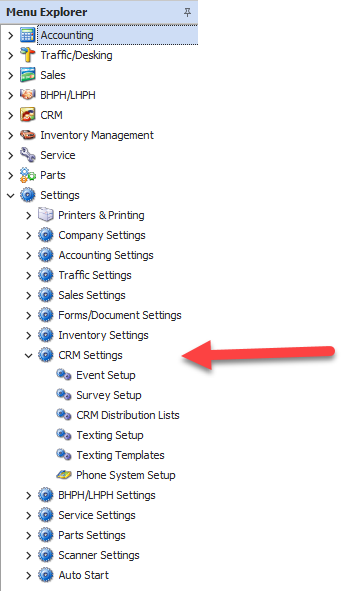
Task: Open Texting Templates
Action: click(x=120, y=455)
